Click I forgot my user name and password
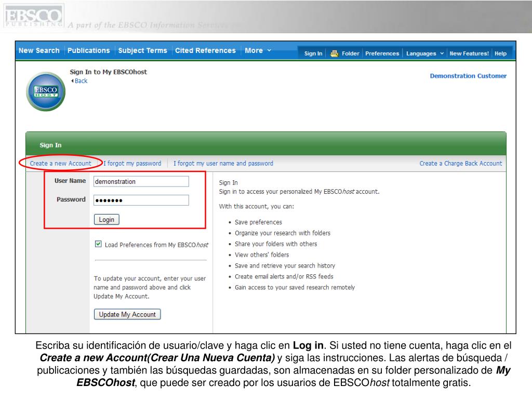 point(223,163)
